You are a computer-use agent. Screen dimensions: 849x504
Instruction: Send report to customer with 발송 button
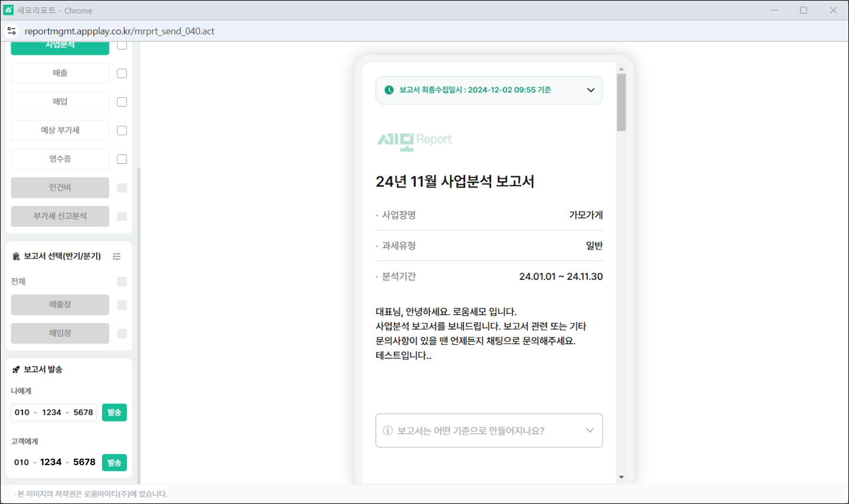coord(114,463)
